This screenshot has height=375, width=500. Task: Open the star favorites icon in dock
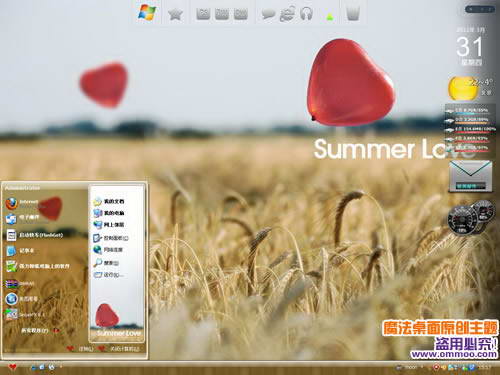[x=176, y=14]
